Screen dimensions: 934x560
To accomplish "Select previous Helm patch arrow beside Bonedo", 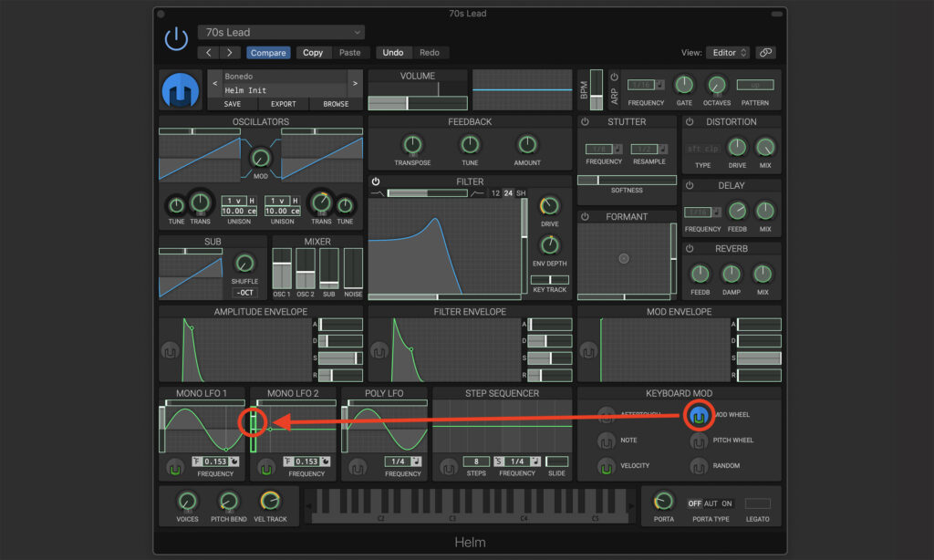I will click(215, 83).
